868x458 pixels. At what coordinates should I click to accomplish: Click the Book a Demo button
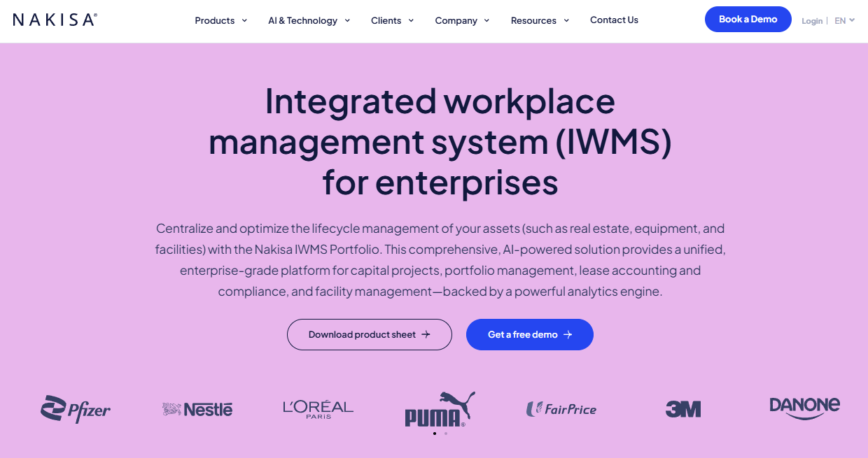(x=748, y=20)
